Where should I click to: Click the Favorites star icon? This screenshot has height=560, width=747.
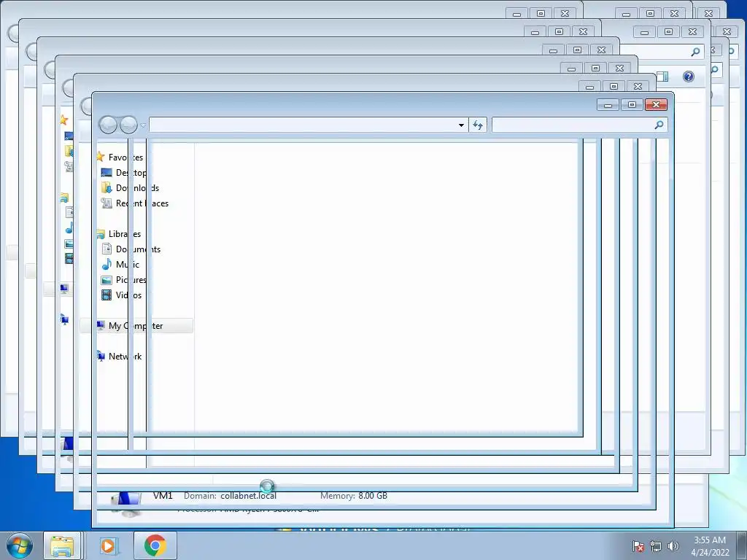[x=100, y=157]
